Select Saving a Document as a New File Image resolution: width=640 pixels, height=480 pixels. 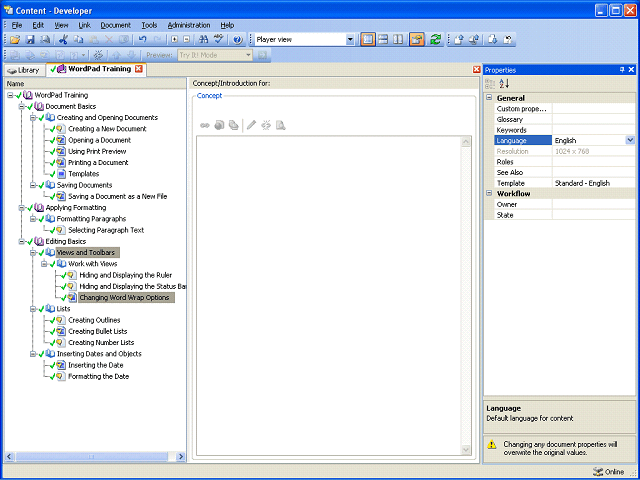(118, 196)
